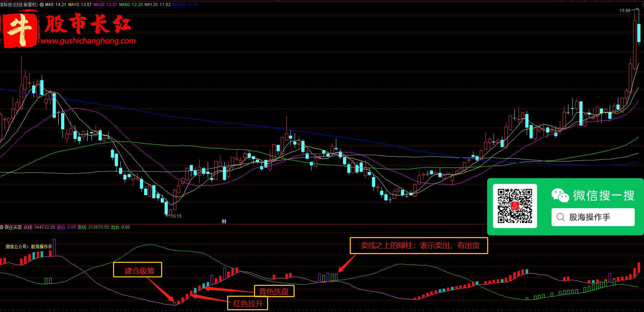Click the 深科技(日线 前复权) chart title

[x=19, y=5]
